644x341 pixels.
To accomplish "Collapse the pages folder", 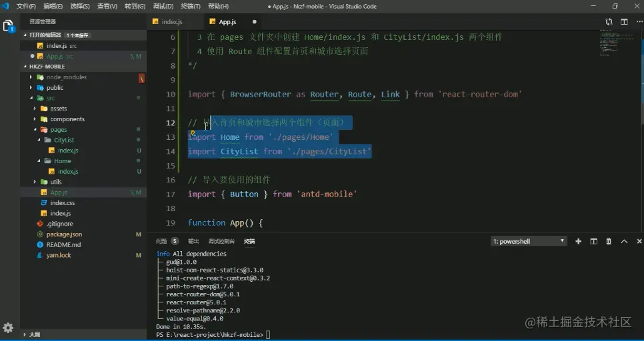I will (x=35, y=130).
